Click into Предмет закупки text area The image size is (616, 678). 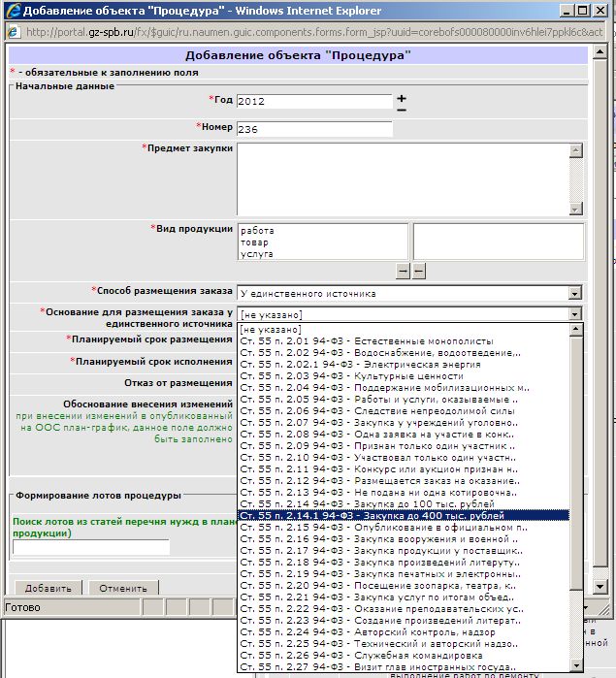point(403,179)
